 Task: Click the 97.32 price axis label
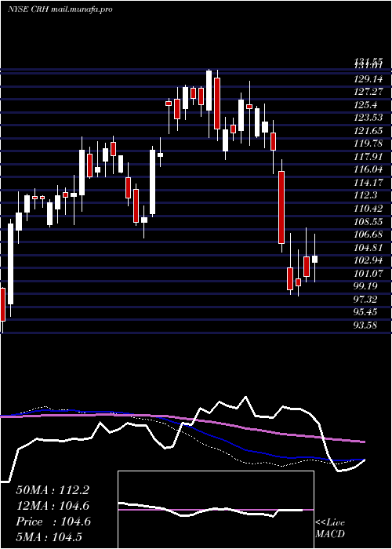click(365, 300)
